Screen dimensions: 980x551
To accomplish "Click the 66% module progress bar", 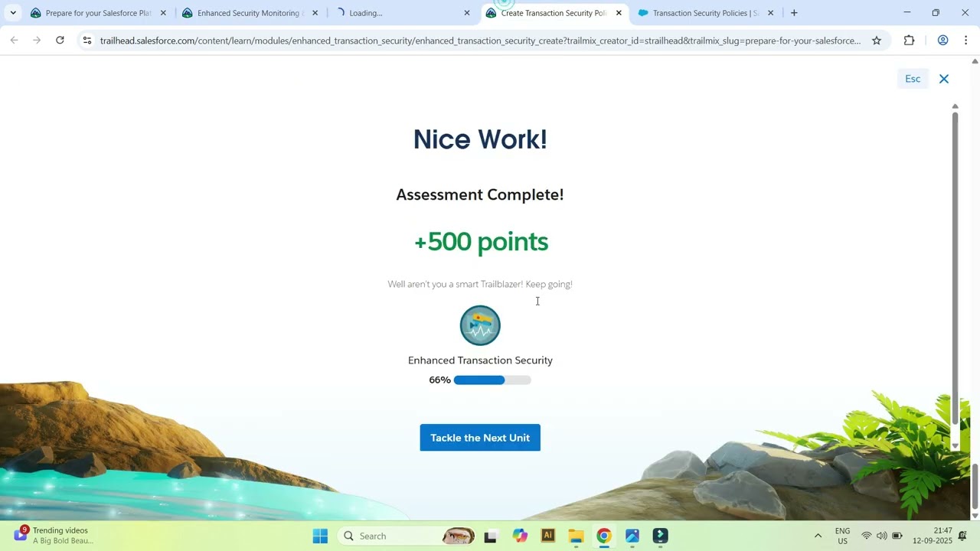I will pos(492,380).
